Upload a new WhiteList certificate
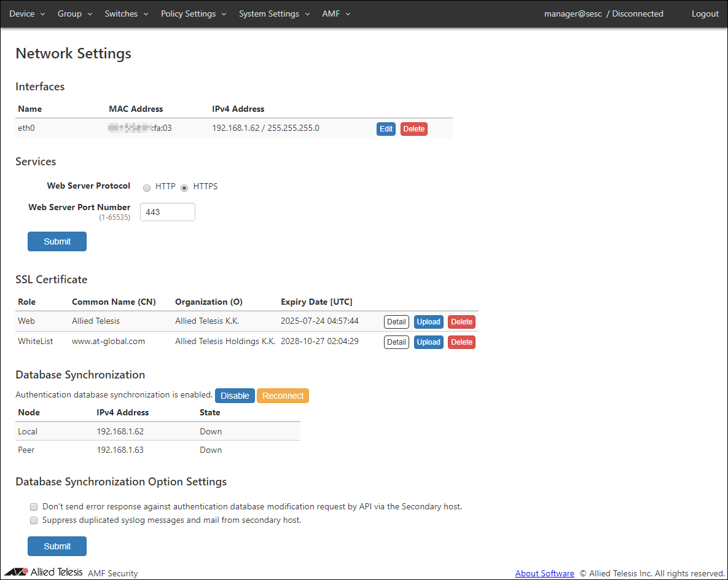This screenshot has width=728, height=580. click(x=428, y=342)
